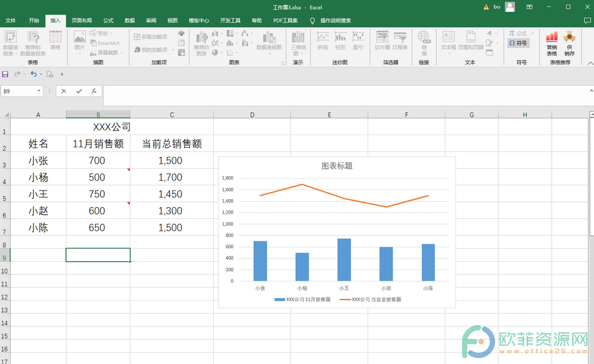Click the 营销表格 marketing table icon
Image resolution: width=594 pixels, height=364 pixels.
tap(552, 43)
